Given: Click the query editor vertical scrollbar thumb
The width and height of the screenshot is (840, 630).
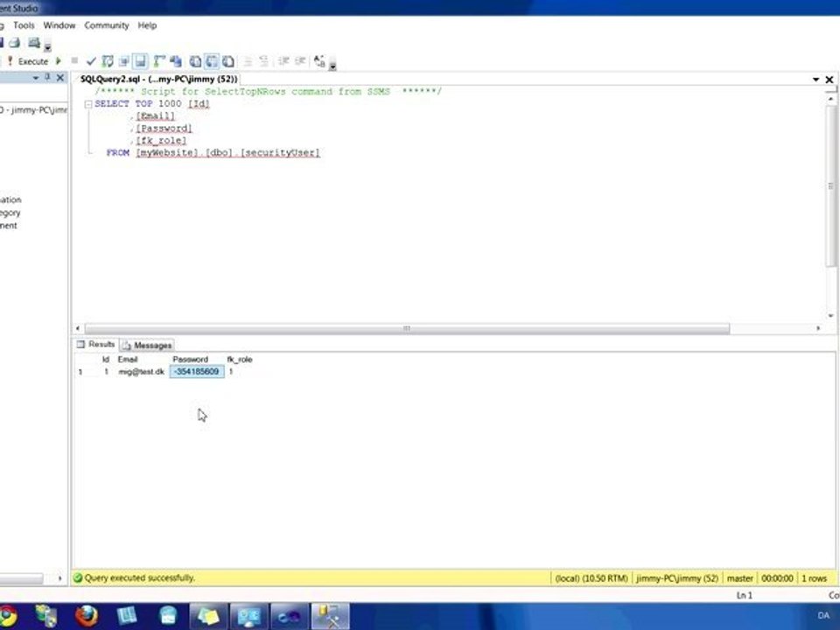Looking at the screenshot, I should click(x=831, y=185).
